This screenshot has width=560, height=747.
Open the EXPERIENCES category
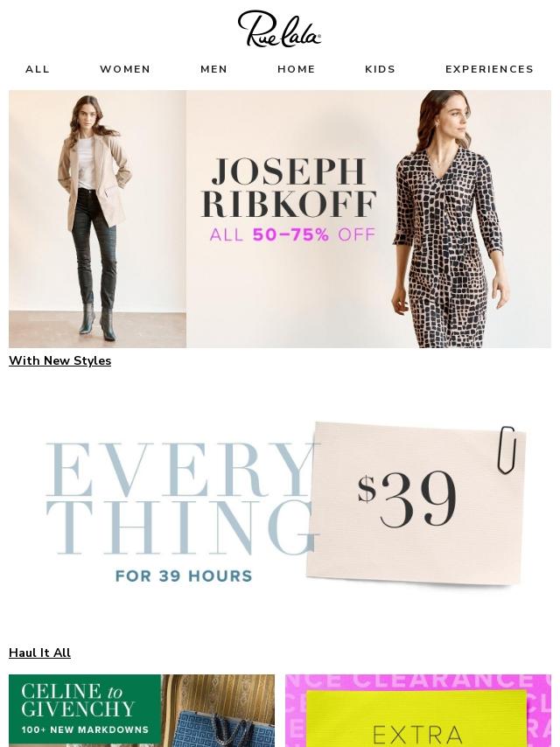(489, 69)
